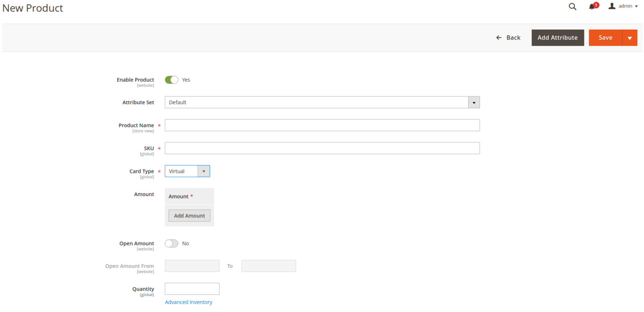The height and width of the screenshot is (312, 644).
Task: Turn on the Open Amount toggle
Action: tap(171, 243)
